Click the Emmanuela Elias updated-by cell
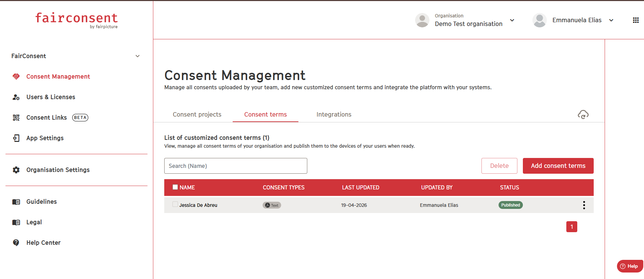 (439, 205)
